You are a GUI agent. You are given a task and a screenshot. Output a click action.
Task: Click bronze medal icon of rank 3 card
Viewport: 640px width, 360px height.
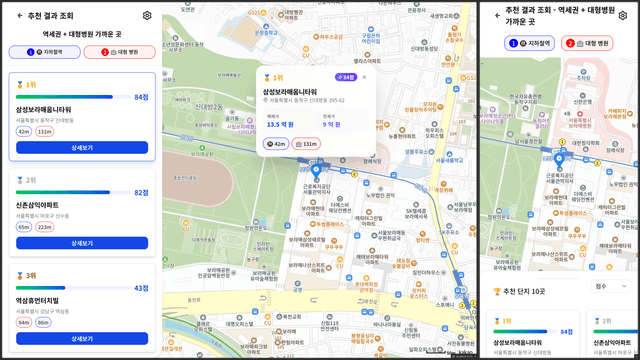pos(20,276)
